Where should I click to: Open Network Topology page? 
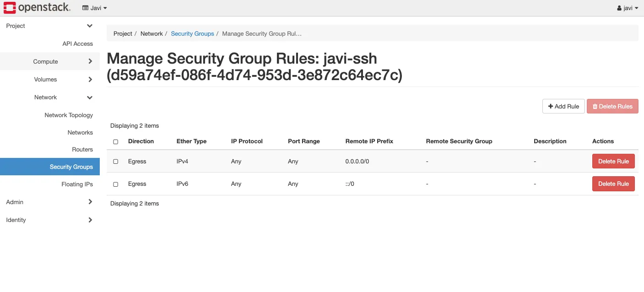tap(69, 115)
